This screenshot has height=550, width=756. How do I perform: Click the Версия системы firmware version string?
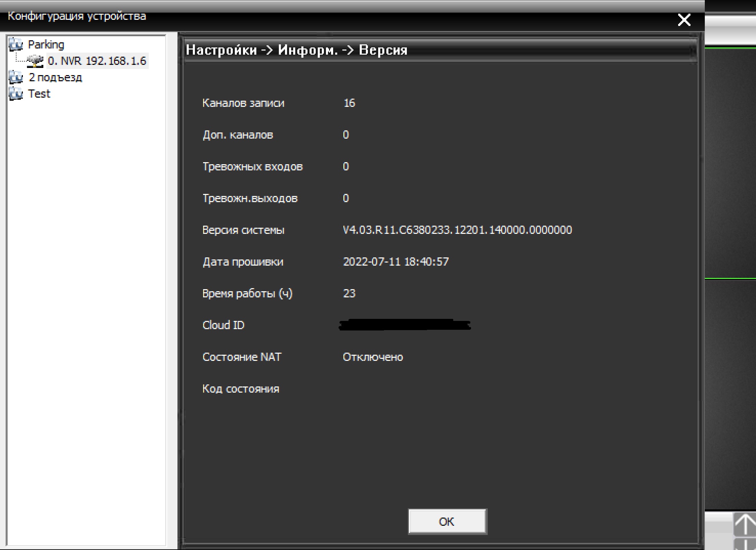coord(457,230)
